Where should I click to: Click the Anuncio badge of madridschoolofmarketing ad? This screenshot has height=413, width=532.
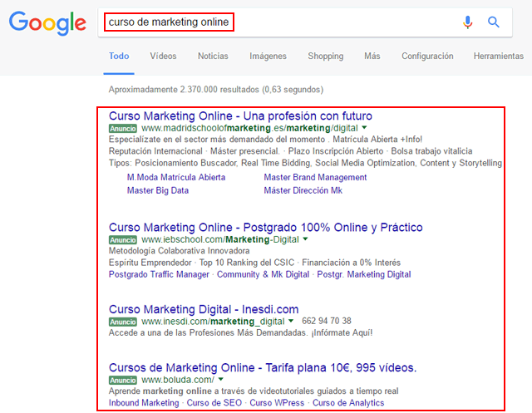point(123,129)
